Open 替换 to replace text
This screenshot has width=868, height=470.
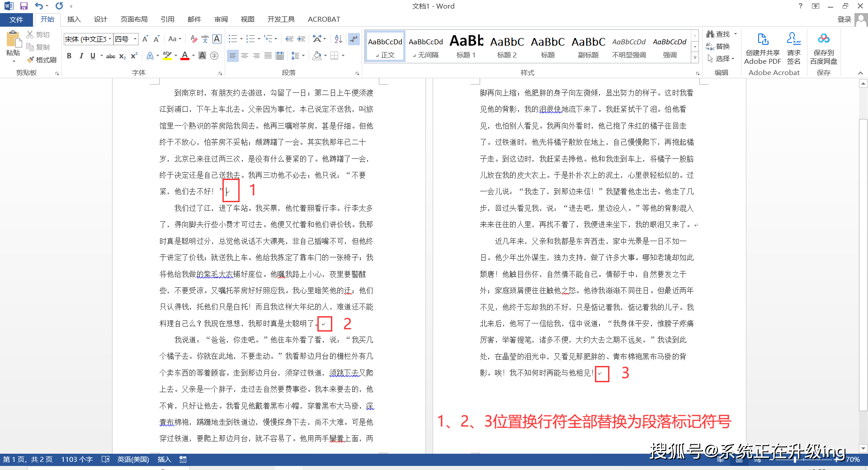[718, 47]
